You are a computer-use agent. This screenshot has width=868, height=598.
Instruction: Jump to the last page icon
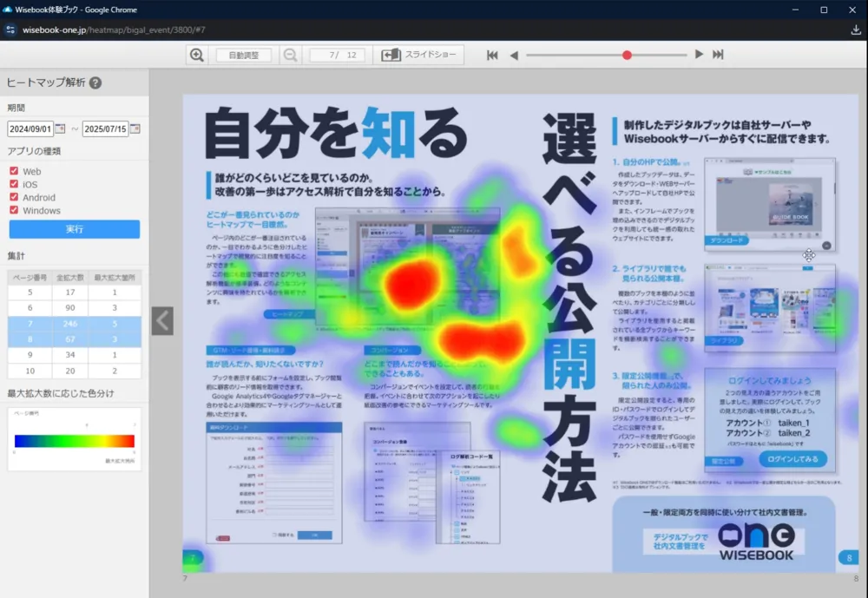tap(718, 55)
